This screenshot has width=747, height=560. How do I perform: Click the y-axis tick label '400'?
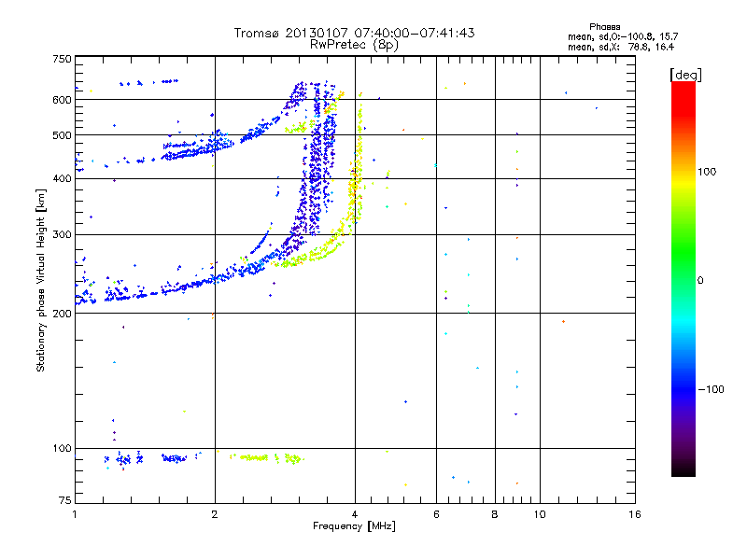point(62,178)
